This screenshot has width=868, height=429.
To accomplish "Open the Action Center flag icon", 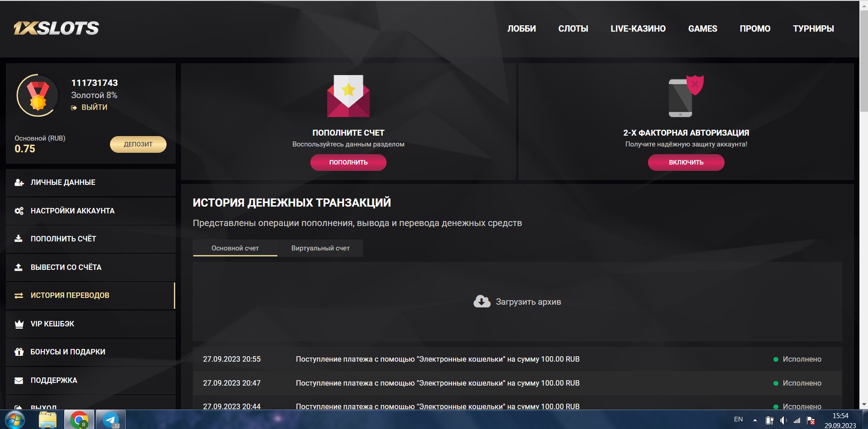I will (811, 420).
